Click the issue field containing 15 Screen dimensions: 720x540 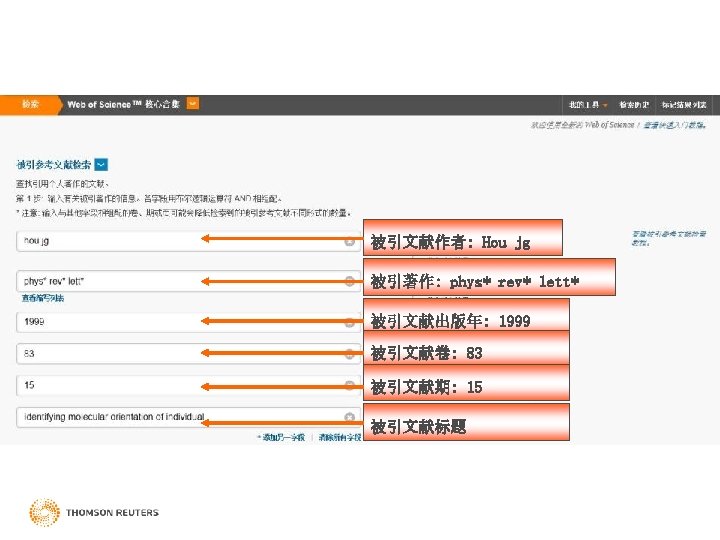click(x=188, y=385)
